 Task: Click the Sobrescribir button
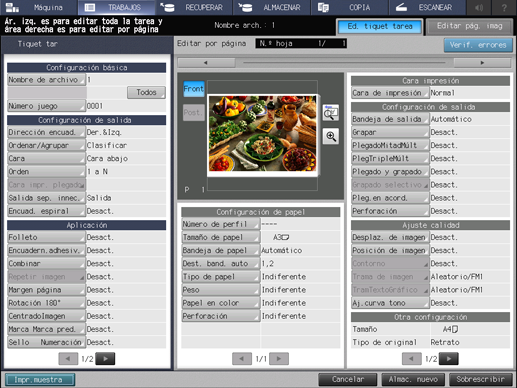click(480, 379)
